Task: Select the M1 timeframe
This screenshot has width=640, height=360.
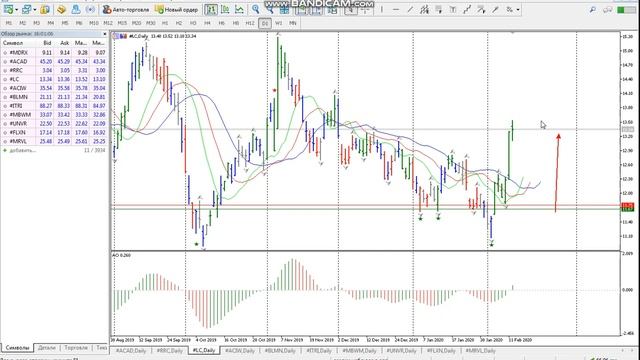Action: [9, 23]
